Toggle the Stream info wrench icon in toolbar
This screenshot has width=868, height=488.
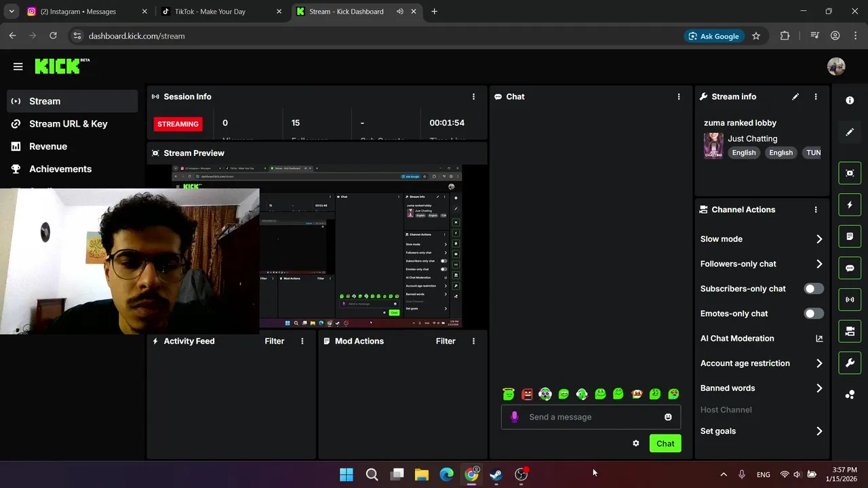point(850,363)
